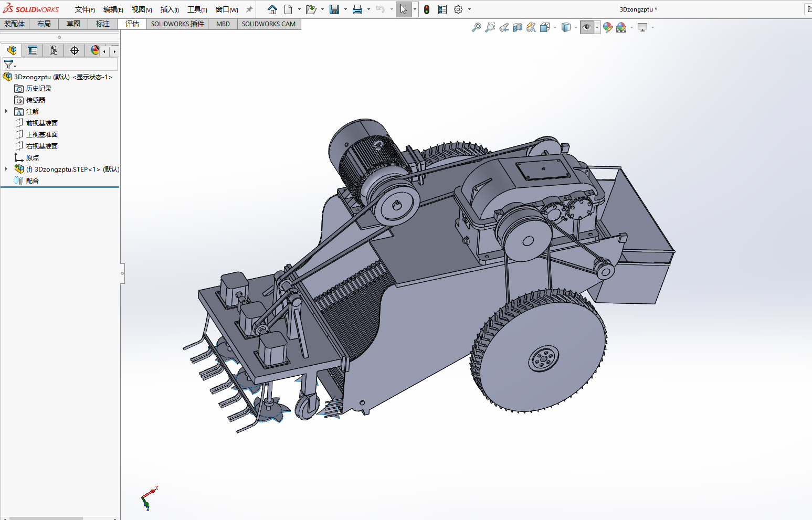Expand the 3Dzongzptu.STEP<1> component node

6,169
